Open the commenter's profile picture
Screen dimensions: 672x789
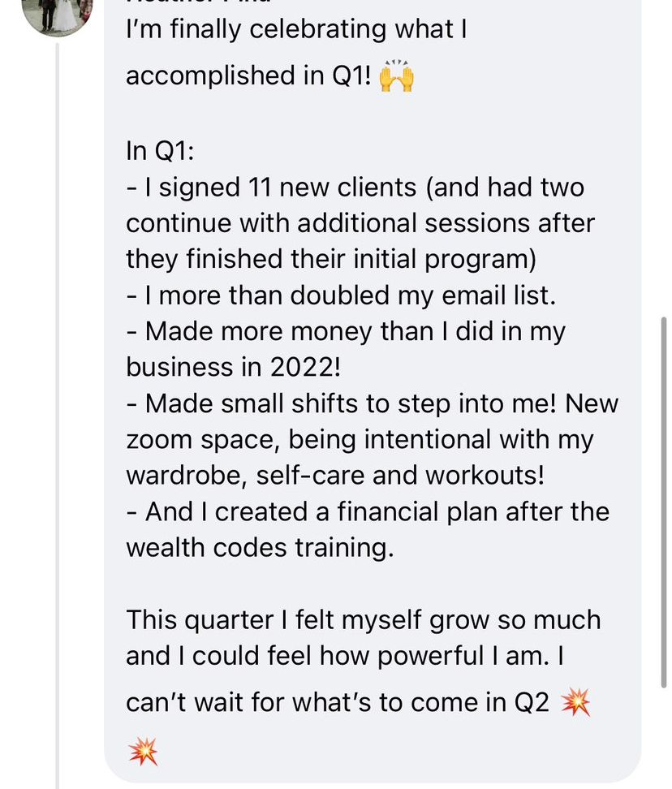(x=58, y=15)
